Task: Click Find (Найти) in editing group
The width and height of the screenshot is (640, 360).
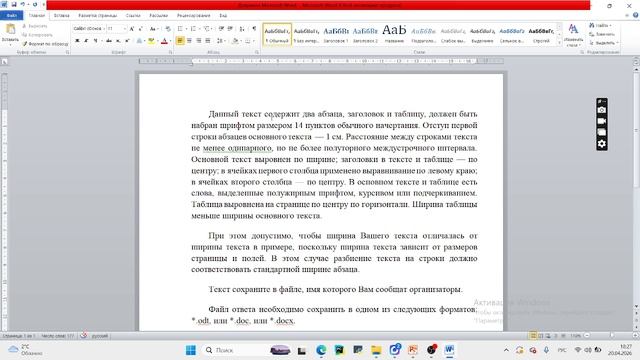Action: coord(601,25)
